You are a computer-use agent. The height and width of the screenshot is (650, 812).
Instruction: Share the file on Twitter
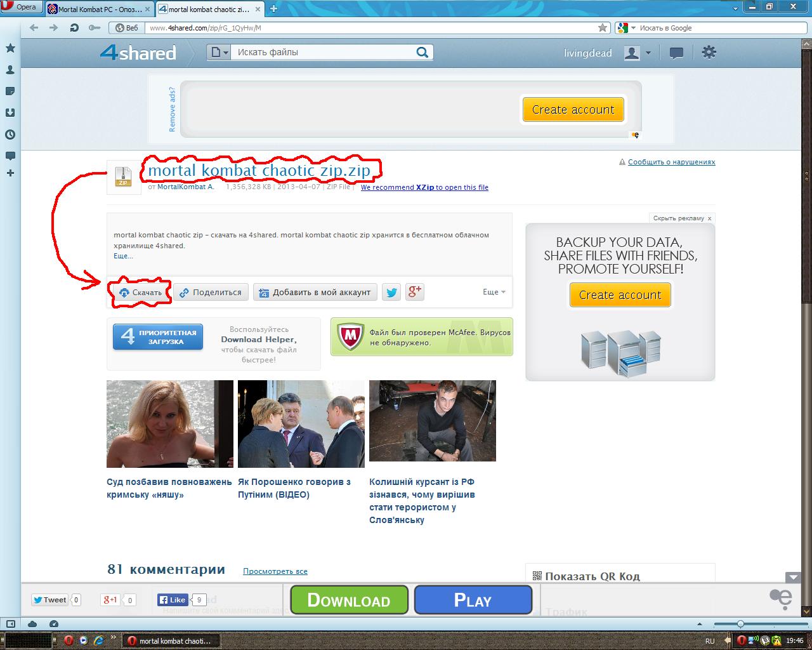pyautogui.click(x=391, y=293)
